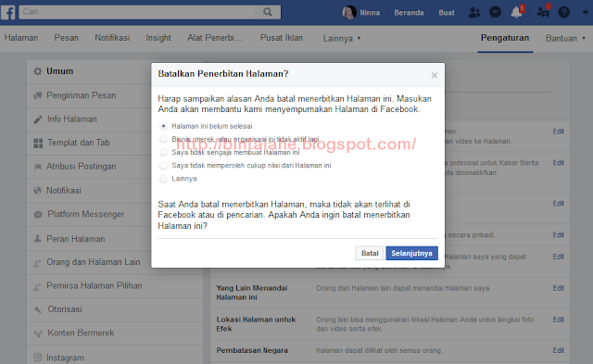This screenshot has width=593, height=364.
Task: Close the Batalkan Penerbitan Halaman dialog
Action: tap(435, 75)
